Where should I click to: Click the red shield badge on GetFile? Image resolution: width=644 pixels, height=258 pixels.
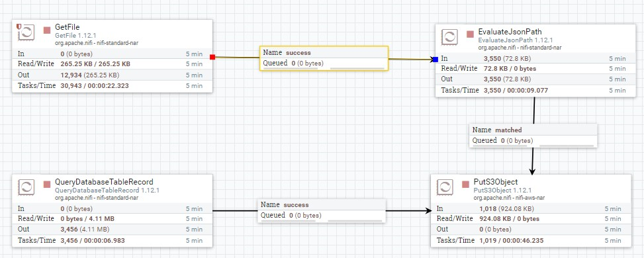[19, 26]
